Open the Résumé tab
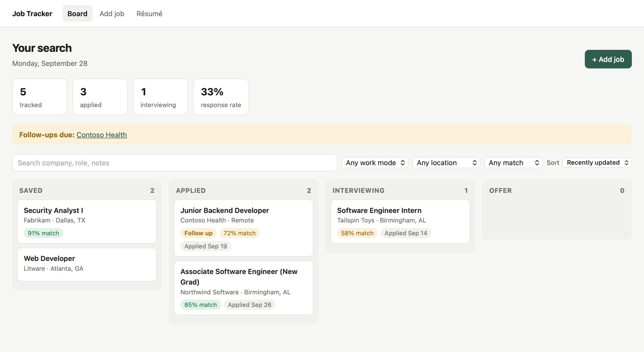 tap(149, 14)
